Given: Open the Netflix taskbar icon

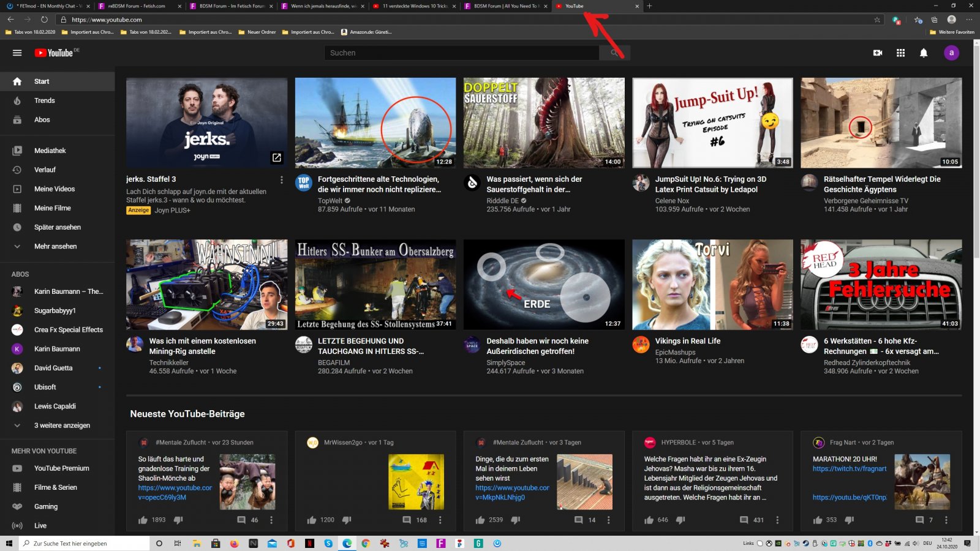Looking at the screenshot, I should [309, 543].
